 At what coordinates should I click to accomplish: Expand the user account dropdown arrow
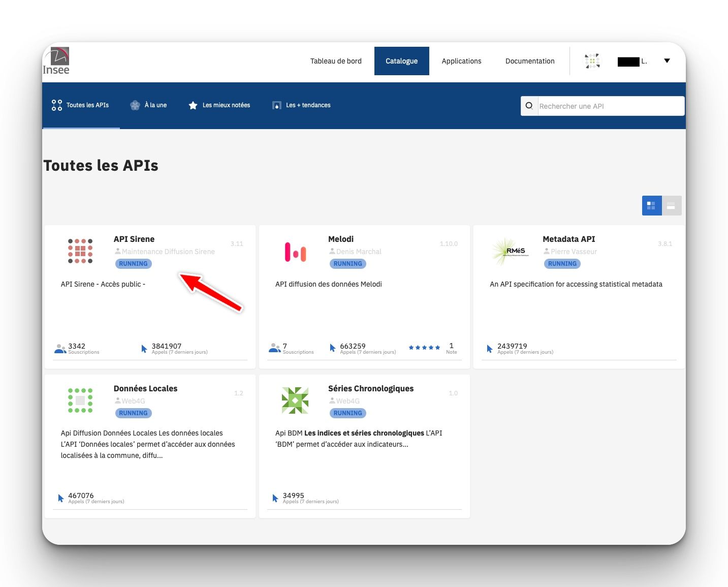[x=667, y=61]
